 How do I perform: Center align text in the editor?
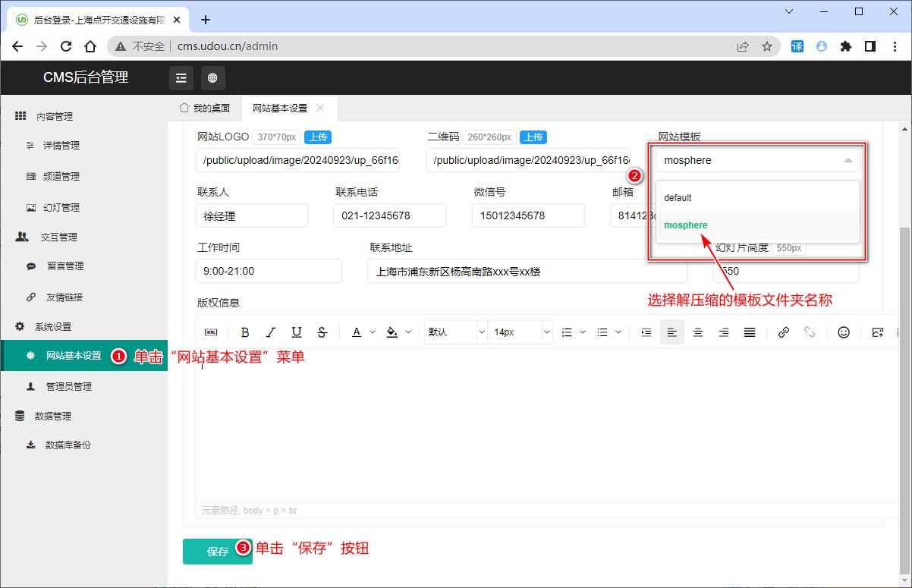coord(698,332)
